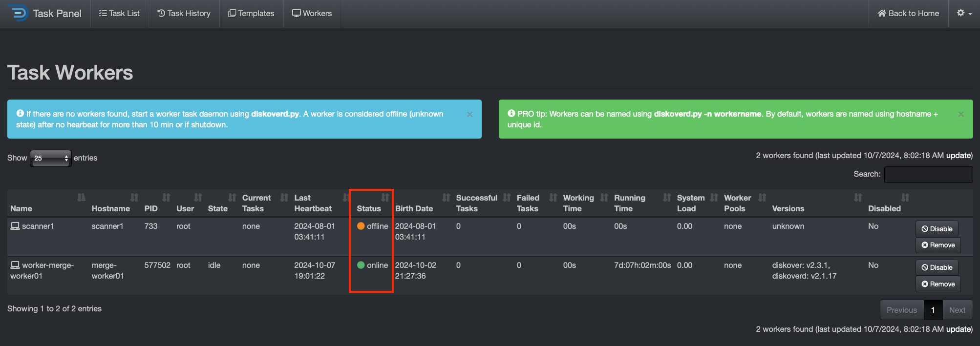Go Back to Home

pyautogui.click(x=908, y=13)
